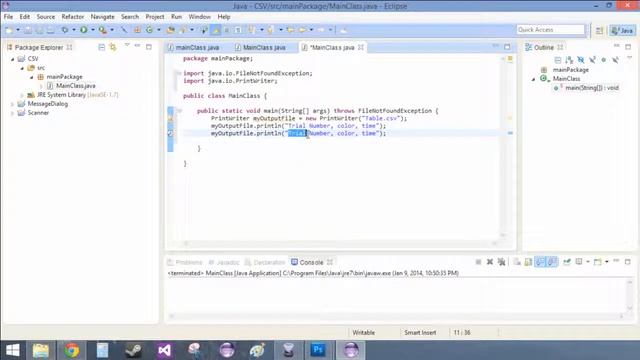Toggle Hide Non-Public Members in Outline
Viewport: 640px width, 360px height.
click(x=604, y=60)
